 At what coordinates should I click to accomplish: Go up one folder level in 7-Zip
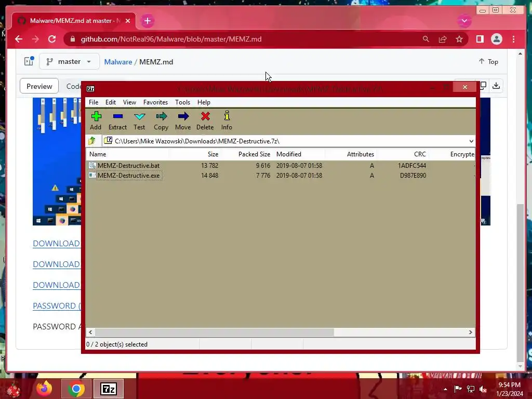(x=92, y=140)
